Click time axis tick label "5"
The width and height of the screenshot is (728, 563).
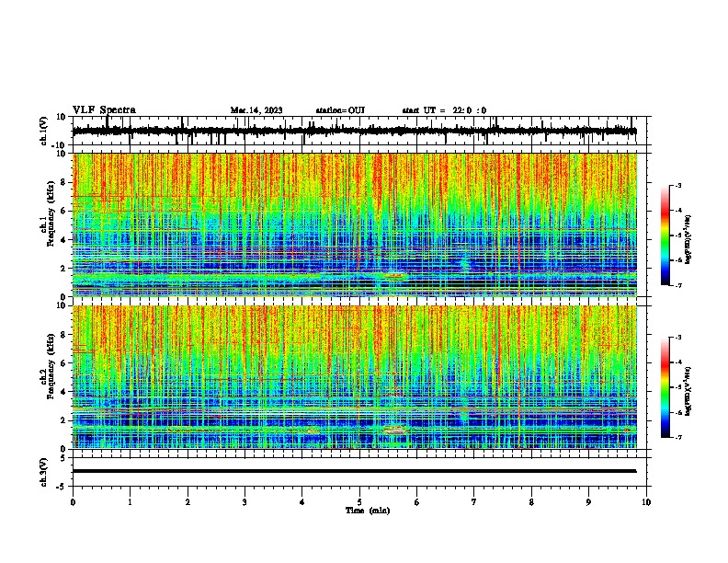click(x=359, y=502)
